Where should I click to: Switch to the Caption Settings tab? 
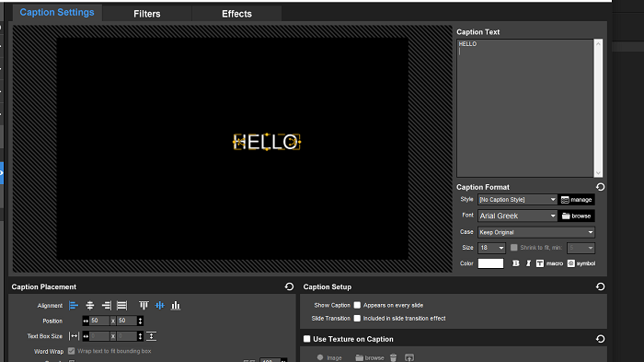tap(57, 13)
